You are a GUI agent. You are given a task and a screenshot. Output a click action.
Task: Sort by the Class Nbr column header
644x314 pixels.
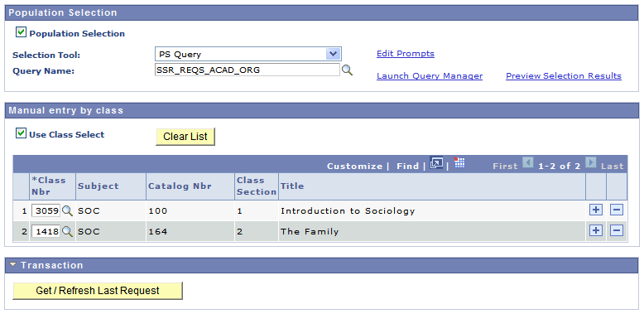point(49,186)
